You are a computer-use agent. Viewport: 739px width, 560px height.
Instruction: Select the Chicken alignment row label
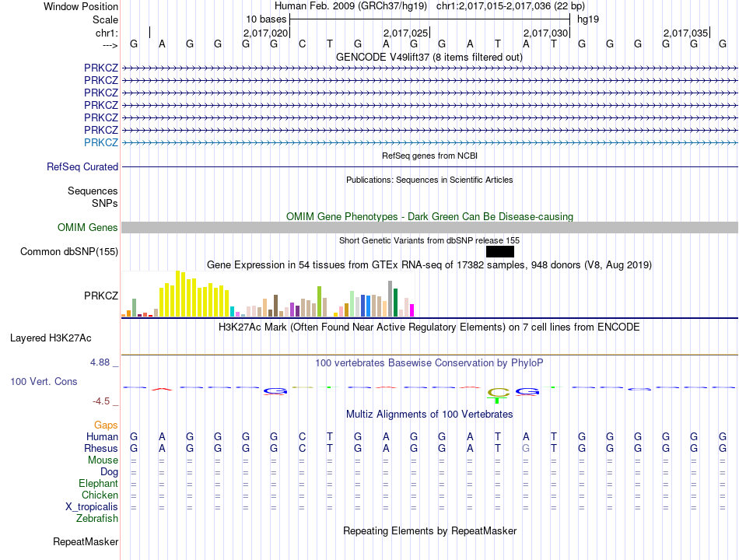pyautogui.click(x=100, y=495)
